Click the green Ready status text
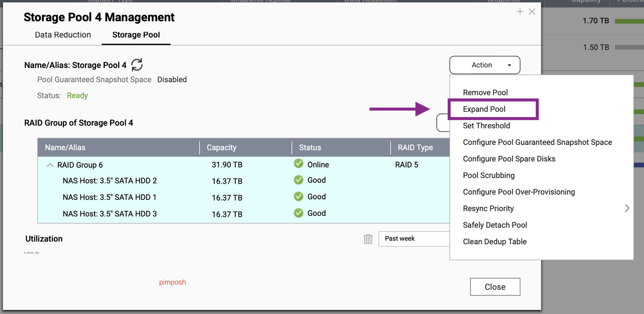 (x=77, y=96)
